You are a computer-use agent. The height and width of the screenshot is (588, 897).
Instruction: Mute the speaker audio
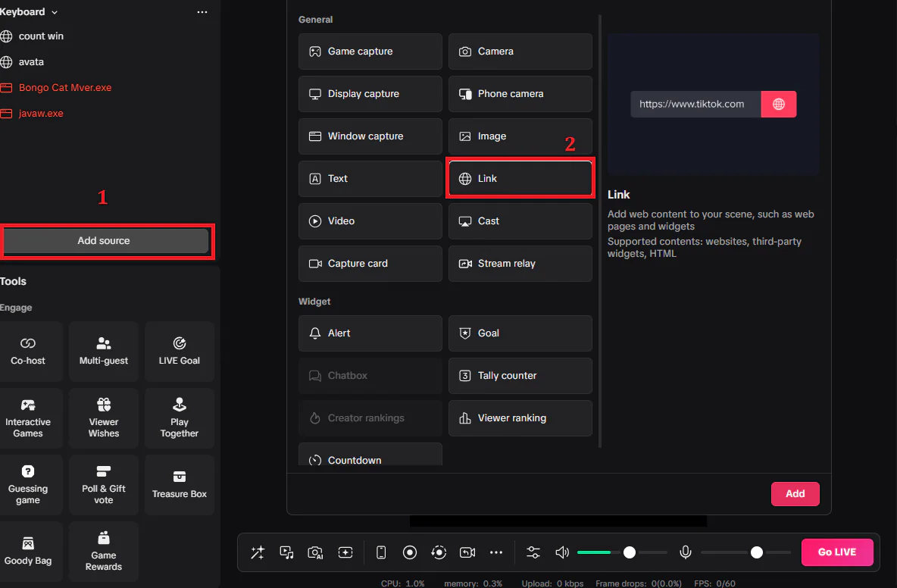pyautogui.click(x=562, y=552)
